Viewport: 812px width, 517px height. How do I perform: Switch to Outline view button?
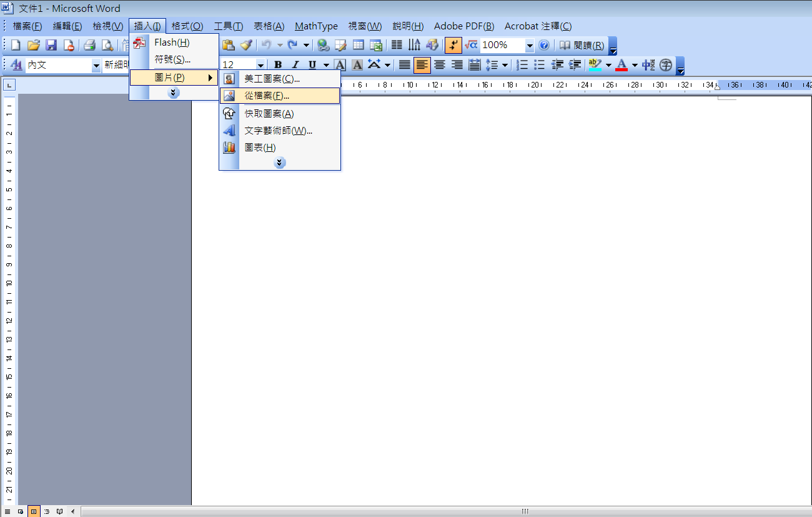click(47, 511)
